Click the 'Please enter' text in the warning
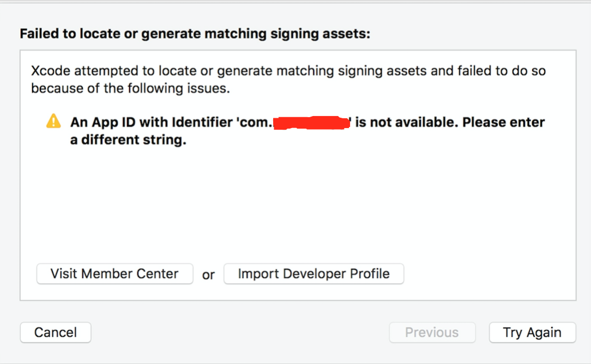 pos(504,123)
